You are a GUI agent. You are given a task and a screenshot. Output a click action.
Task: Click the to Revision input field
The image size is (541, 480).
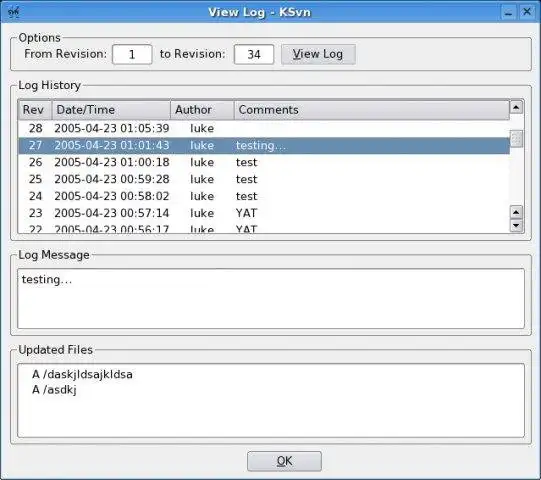tap(254, 54)
